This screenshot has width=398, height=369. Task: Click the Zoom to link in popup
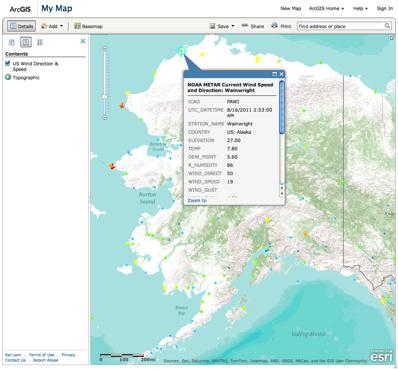tap(197, 200)
